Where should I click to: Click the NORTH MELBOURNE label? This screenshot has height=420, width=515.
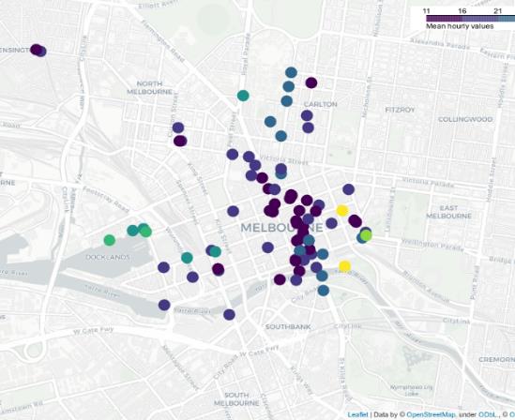149,87
